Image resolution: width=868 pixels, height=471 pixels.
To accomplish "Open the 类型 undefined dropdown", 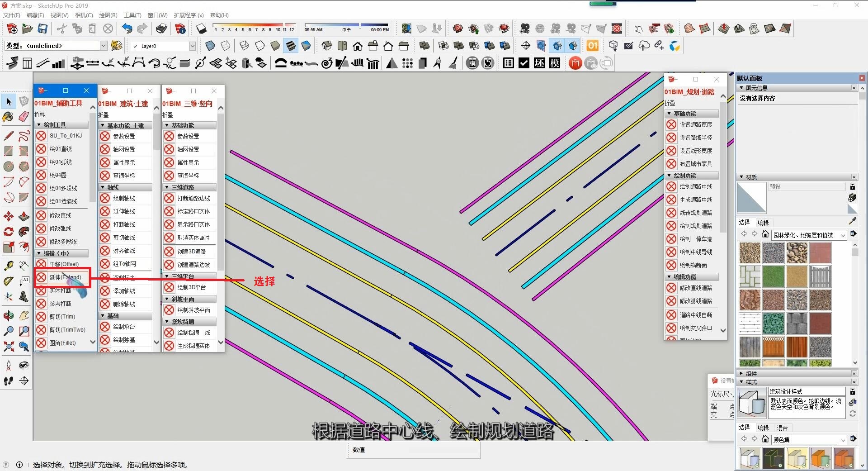I will 104,46.
